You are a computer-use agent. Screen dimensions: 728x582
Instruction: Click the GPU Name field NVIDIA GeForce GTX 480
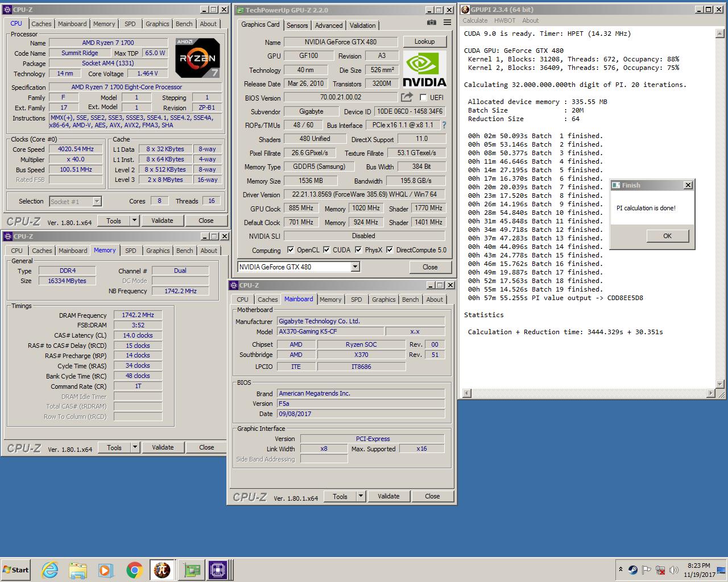341,41
